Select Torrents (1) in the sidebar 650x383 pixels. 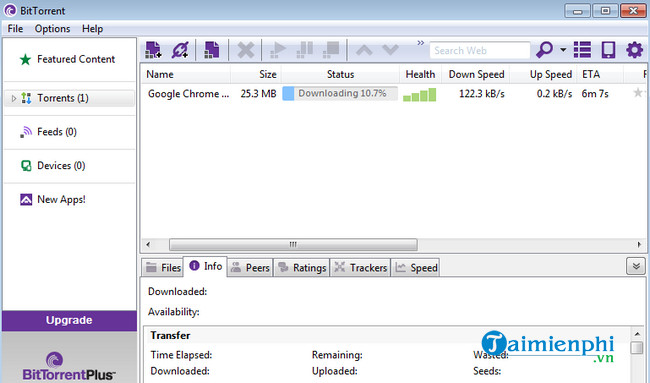[69, 98]
